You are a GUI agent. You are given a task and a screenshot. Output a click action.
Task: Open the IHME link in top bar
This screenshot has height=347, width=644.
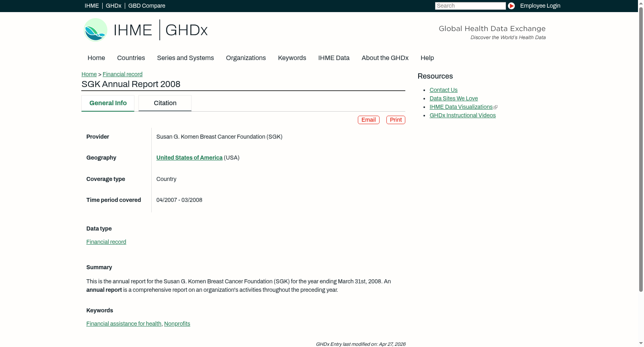pyautogui.click(x=92, y=6)
